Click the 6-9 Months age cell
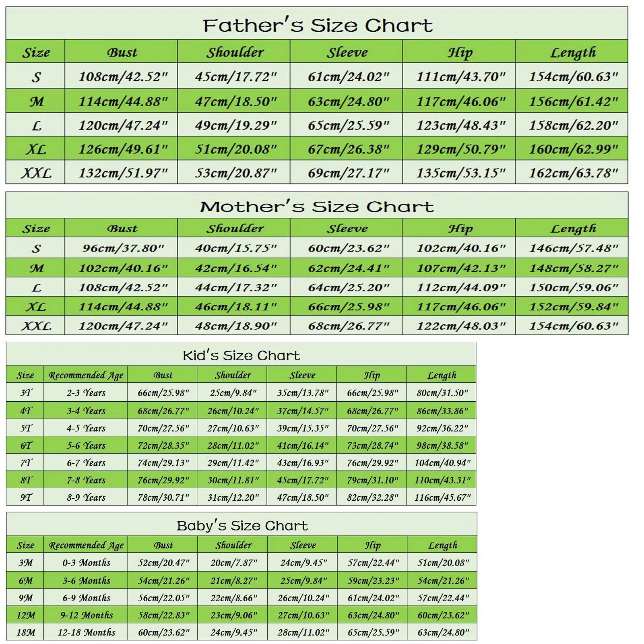Screen dimensions: 644x644 tap(86, 598)
